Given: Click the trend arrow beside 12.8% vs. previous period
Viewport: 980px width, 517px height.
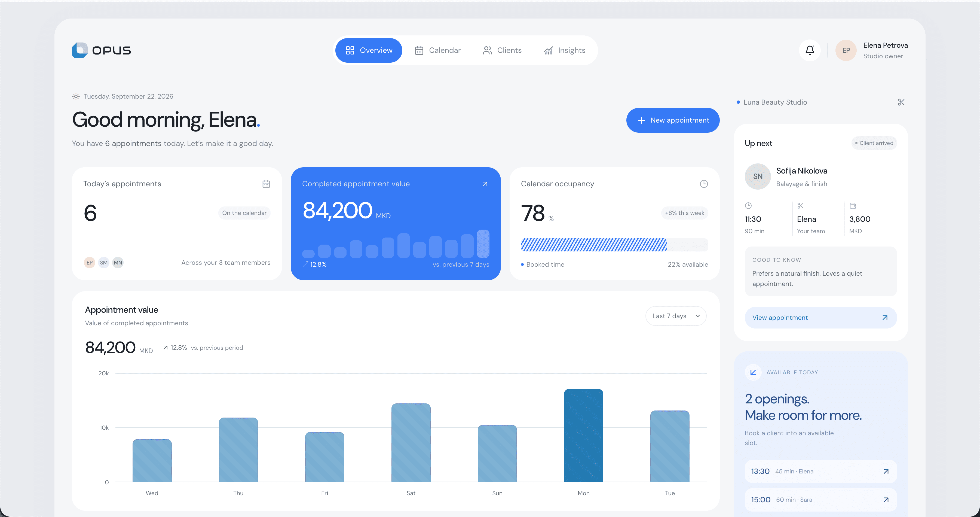Looking at the screenshot, I should [166, 348].
